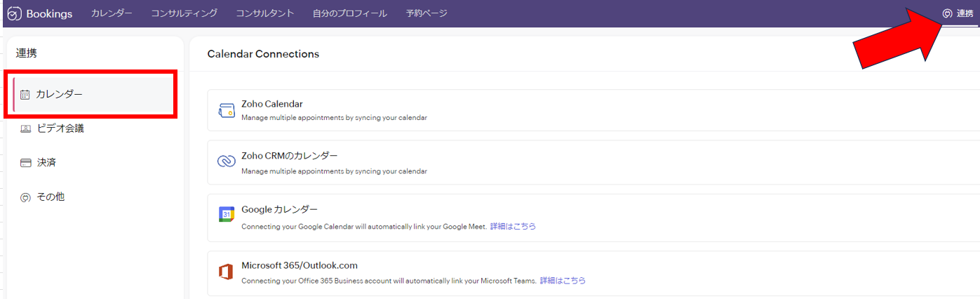Image resolution: width=980 pixels, height=299 pixels.
Task: Click the Bookings brand name text
Action: (49, 13)
